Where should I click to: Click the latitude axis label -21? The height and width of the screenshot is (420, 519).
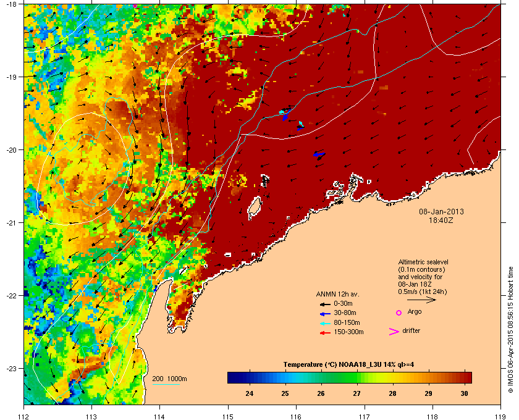(x=12, y=223)
